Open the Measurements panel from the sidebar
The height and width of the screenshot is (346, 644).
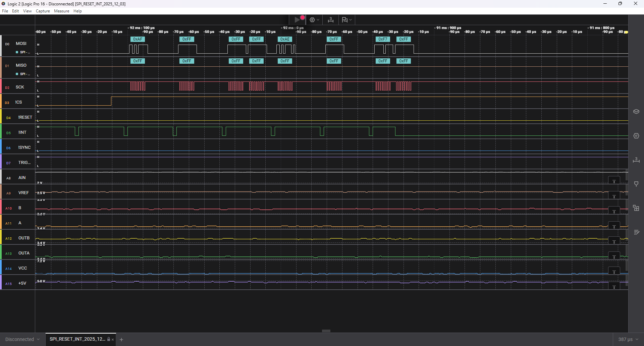click(x=637, y=160)
